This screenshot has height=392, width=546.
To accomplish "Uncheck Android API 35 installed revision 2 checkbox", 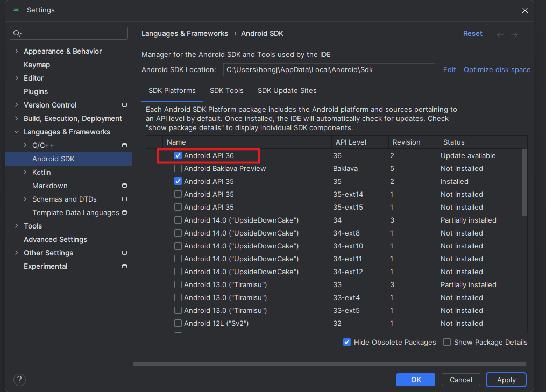I will 178,181.
